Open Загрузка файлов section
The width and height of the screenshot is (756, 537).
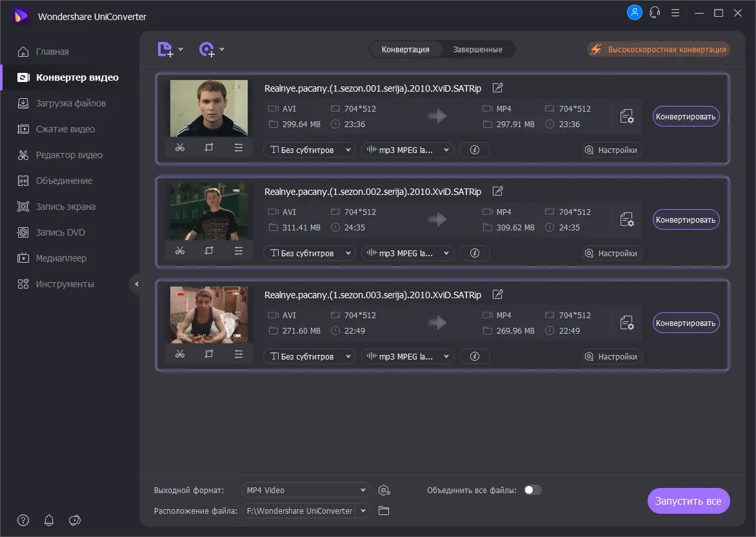62,103
